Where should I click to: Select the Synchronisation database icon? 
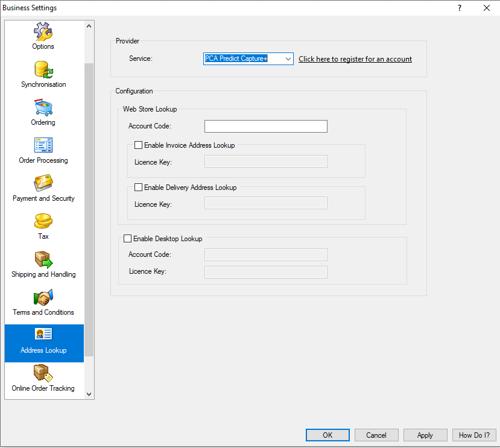point(43,69)
